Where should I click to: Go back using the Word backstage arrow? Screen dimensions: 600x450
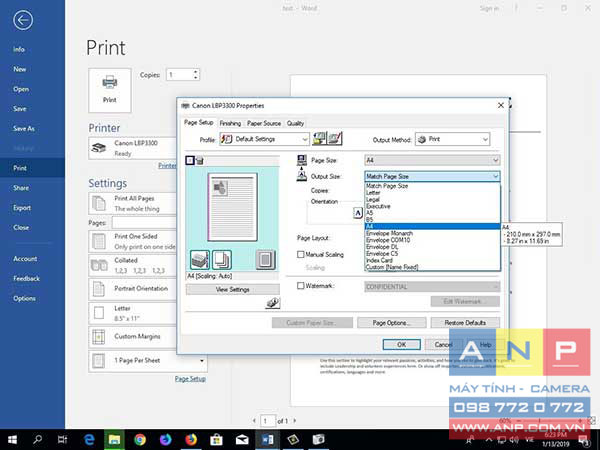pos(23,20)
